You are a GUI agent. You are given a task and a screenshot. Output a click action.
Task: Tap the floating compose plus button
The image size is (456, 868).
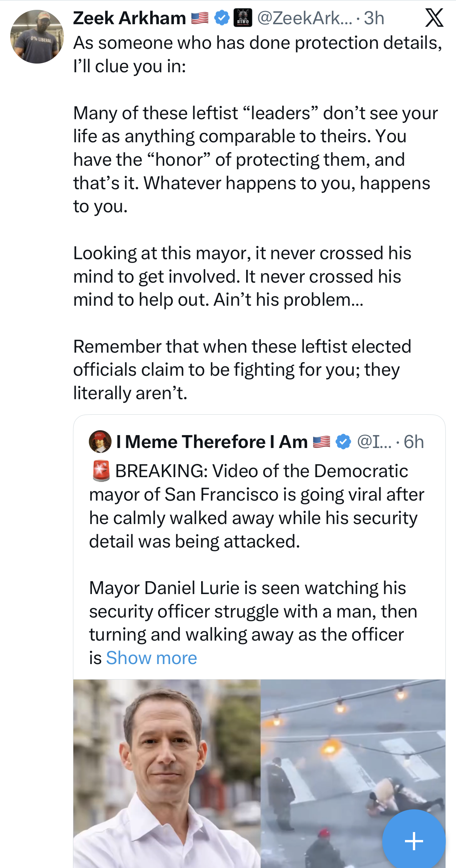tap(414, 841)
